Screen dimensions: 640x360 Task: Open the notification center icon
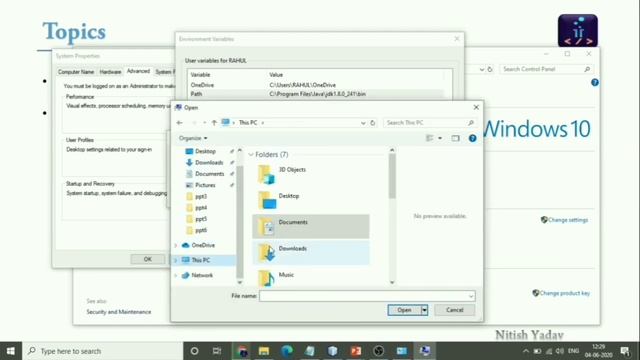pos(625,351)
